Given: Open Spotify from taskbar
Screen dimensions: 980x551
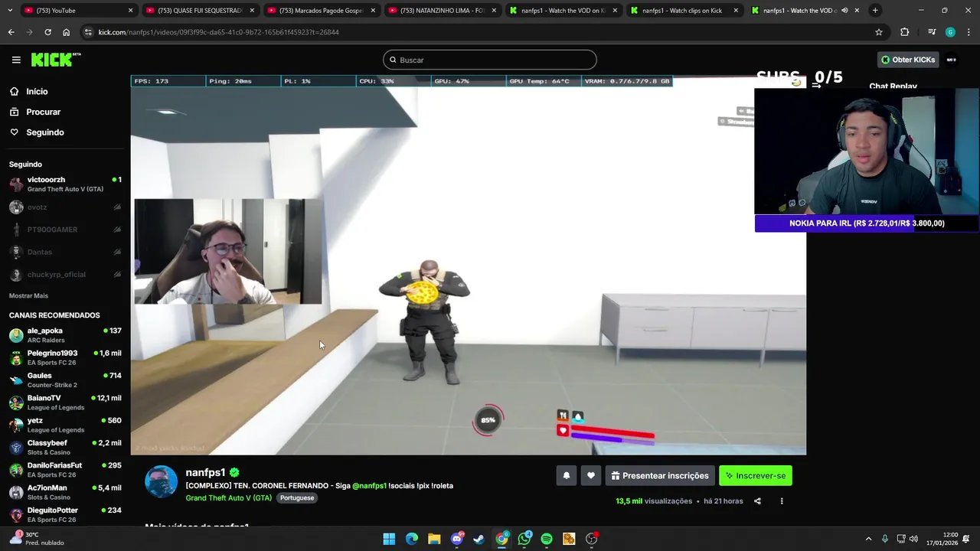Looking at the screenshot, I should click(x=547, y=539).
